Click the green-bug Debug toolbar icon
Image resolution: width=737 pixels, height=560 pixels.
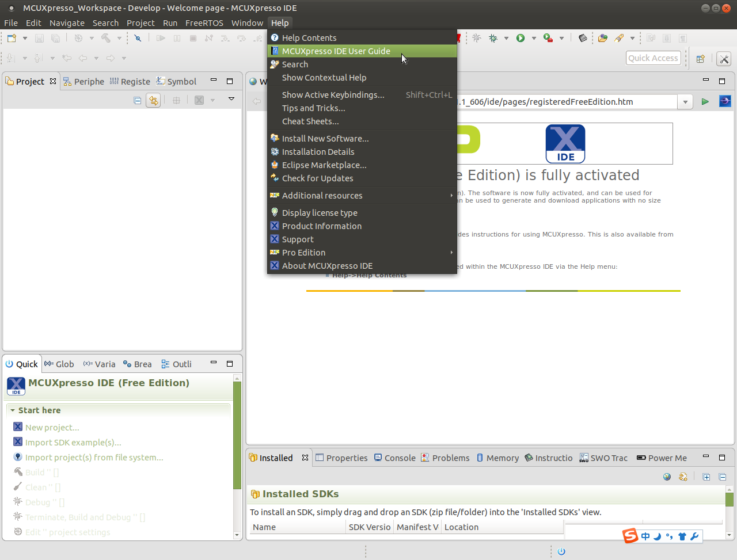coord(493,38)
